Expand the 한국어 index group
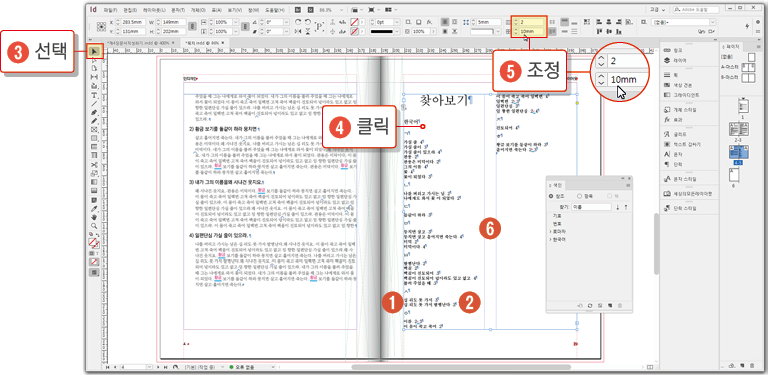The height and width of the screenshot is (375, 768). click(x=550, y=239)
